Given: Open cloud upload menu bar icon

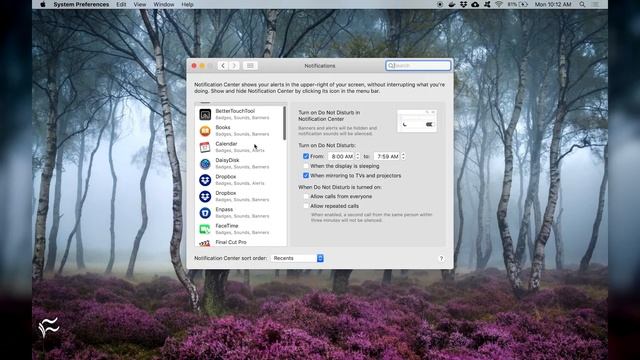Looking at the screenshot, I should pos(476,4).
